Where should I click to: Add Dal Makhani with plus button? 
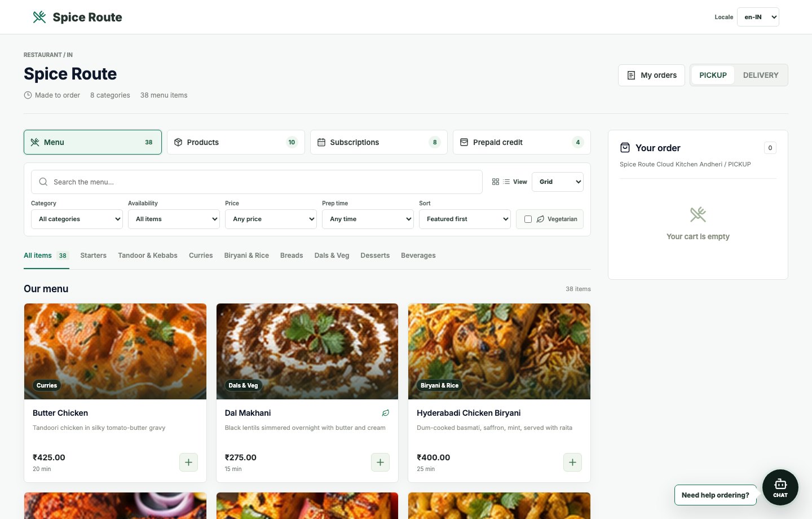[x=380, y=462]
